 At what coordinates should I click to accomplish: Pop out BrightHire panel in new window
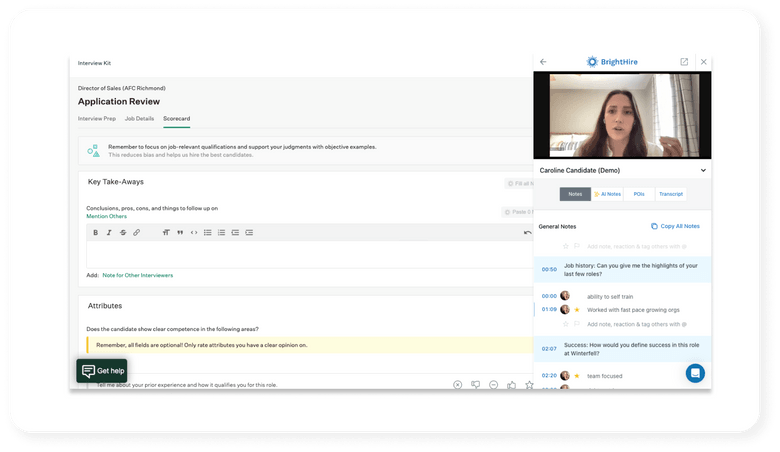(684, 62)
